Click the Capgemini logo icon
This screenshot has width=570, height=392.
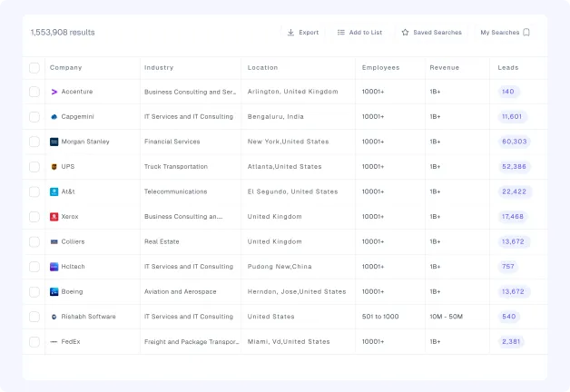54,117
